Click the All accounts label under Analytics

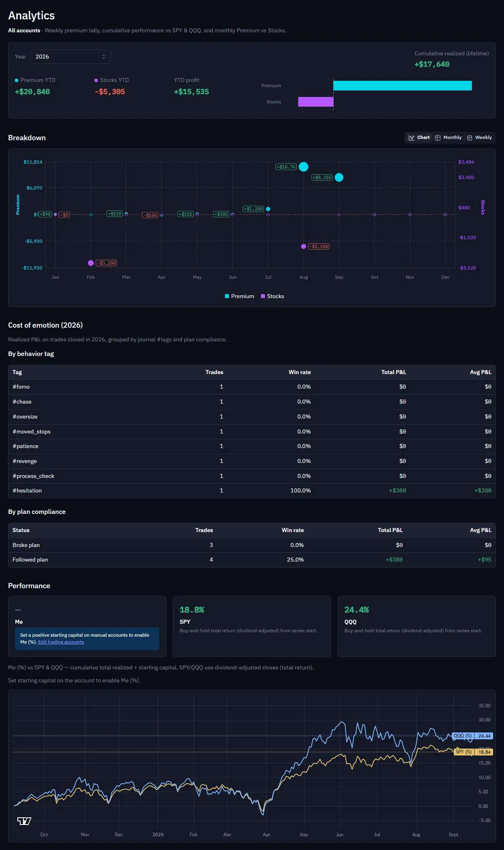[x=24, y=30]
